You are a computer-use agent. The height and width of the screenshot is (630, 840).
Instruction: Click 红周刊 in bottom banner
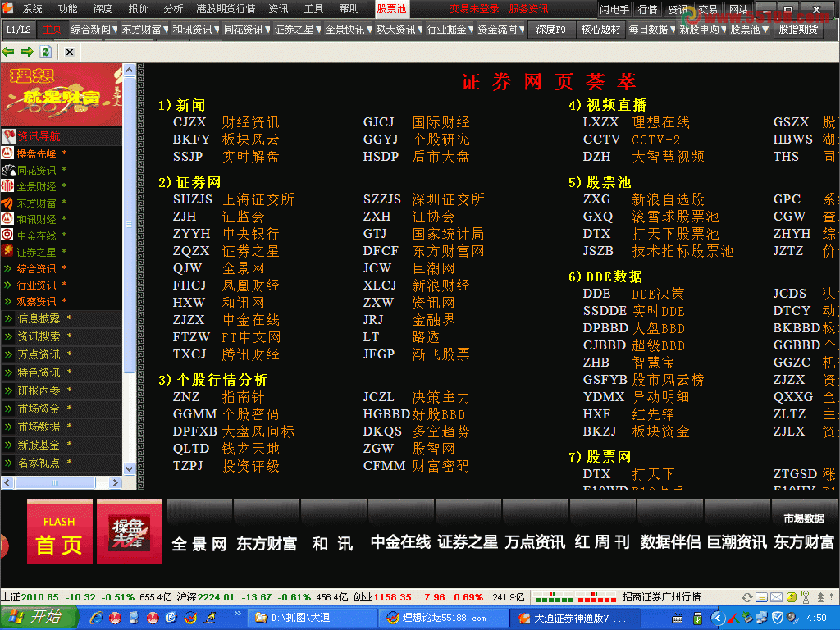pyautogui.click(x=602, y=542)
